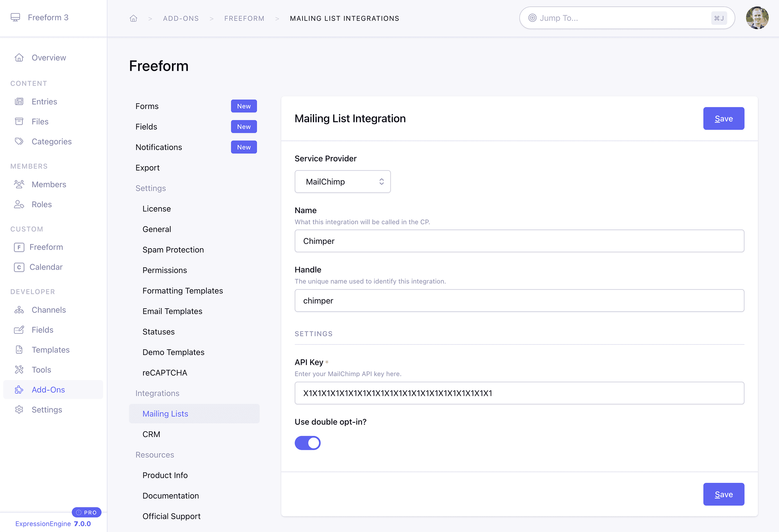Click the Overview home icon in sidebar
The image size is (779, 532).
[x=19, y=57]
